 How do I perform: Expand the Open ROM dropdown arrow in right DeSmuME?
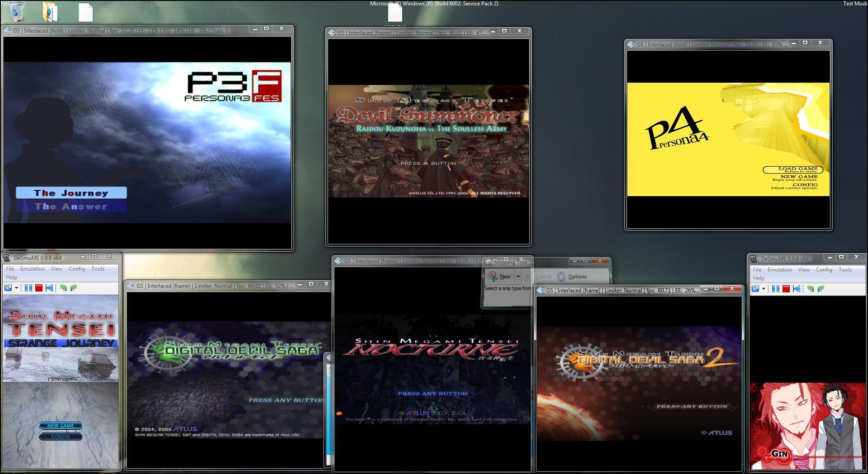[x=764, y=289]
